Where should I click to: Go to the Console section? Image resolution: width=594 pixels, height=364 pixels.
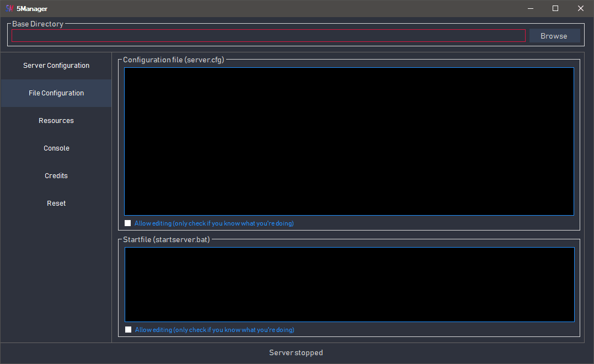(x=56, y=148)
